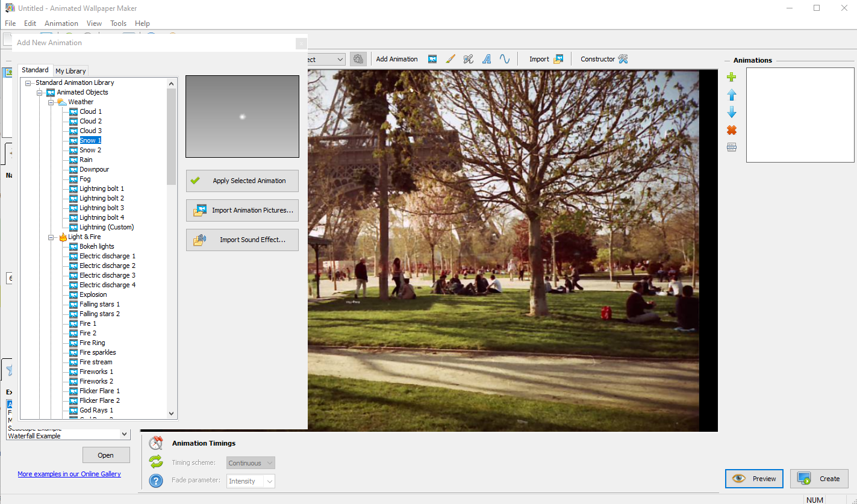857x504 pixels.
Task: Click the film icon next to Bokeh lights
Action: (x=73, y=246)
